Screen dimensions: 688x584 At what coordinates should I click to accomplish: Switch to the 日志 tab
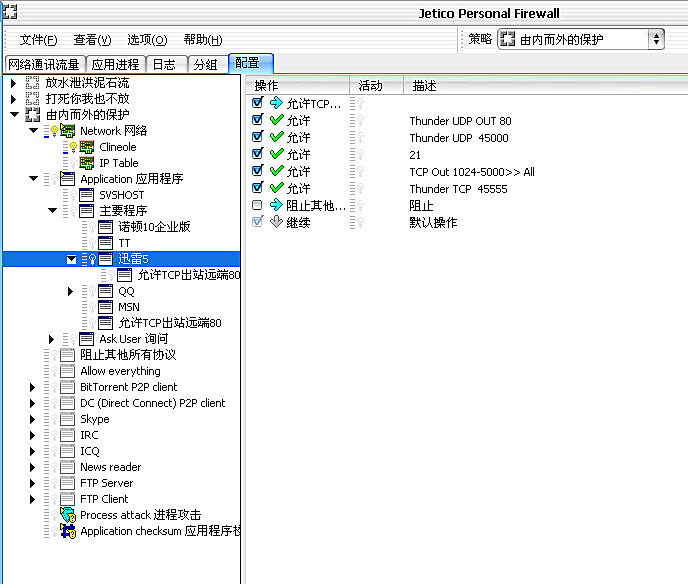click(164, 64)
